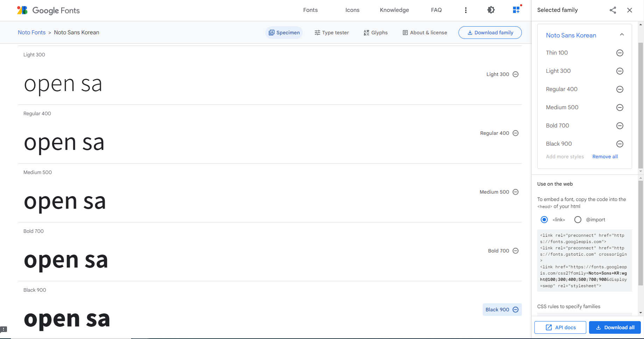Click the Thin 100 label in side panel
The height and width of the screenshot is (339, 644).
pos(557,53)
